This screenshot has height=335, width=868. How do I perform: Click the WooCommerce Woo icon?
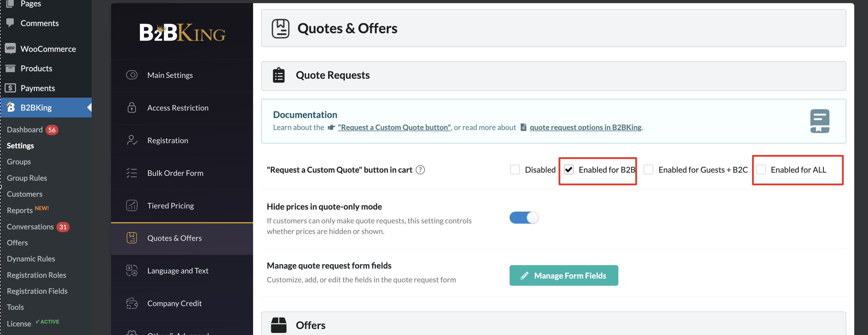(10, 48)
